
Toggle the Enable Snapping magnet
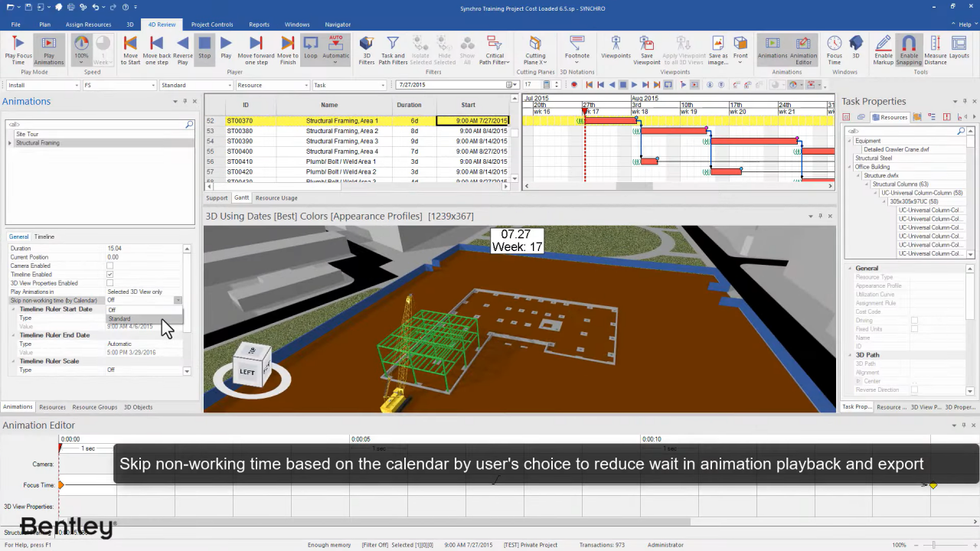pos(909,50)
